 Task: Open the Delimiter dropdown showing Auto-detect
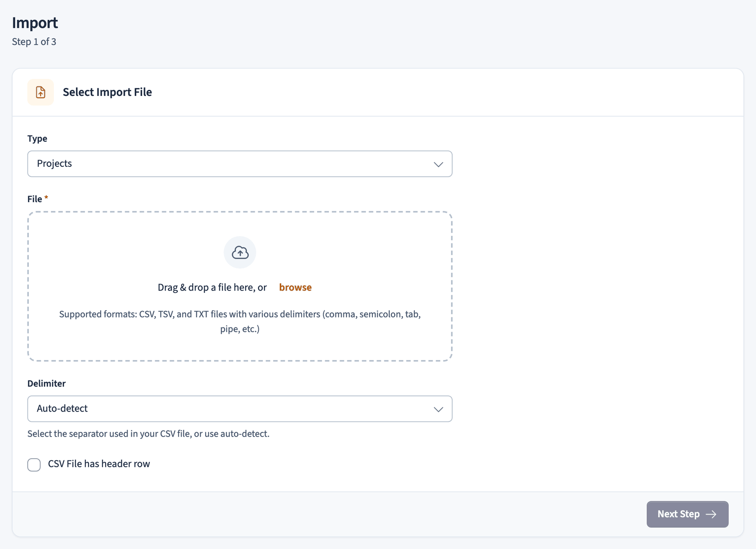click(240, 409)
